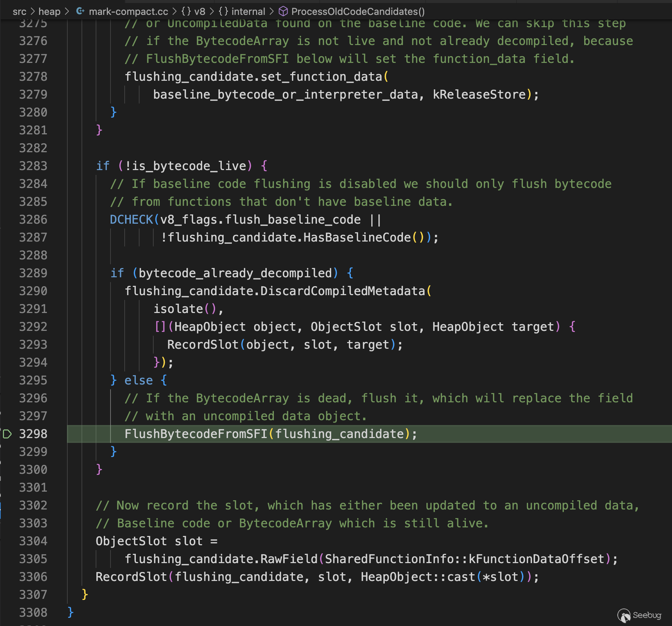Select line number 3306 in the gutter
672x626 pixels.
33,577
